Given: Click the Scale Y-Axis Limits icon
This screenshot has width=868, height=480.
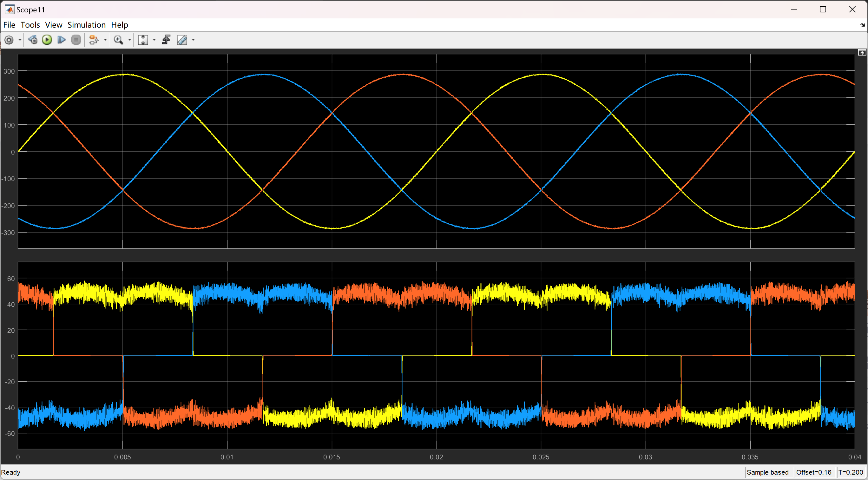Looking at the screenshot, I should pos(143,40).
